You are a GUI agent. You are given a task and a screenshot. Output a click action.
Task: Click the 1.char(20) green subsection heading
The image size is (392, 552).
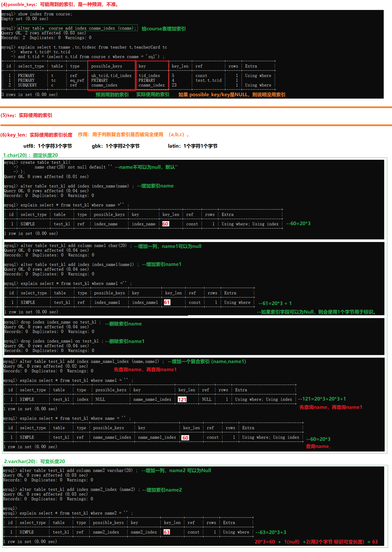[30, 155]
